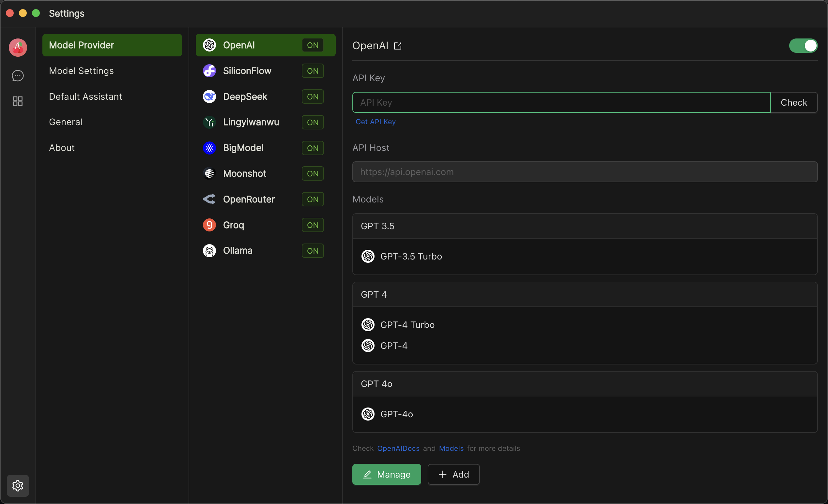Go to the About page
The image size is (828, 504).
pos(62,148)
